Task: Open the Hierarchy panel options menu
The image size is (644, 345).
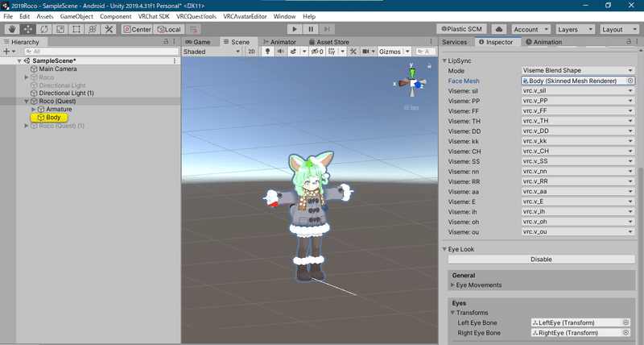Action: click(x=175, y=42)
